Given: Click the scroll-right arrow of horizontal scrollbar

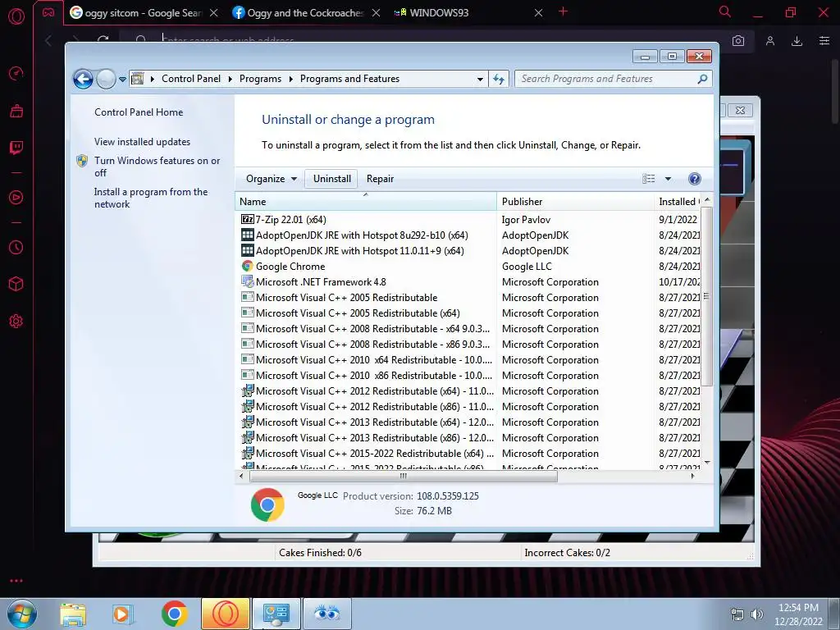Looking at the screenshot, I should [692, 476].
